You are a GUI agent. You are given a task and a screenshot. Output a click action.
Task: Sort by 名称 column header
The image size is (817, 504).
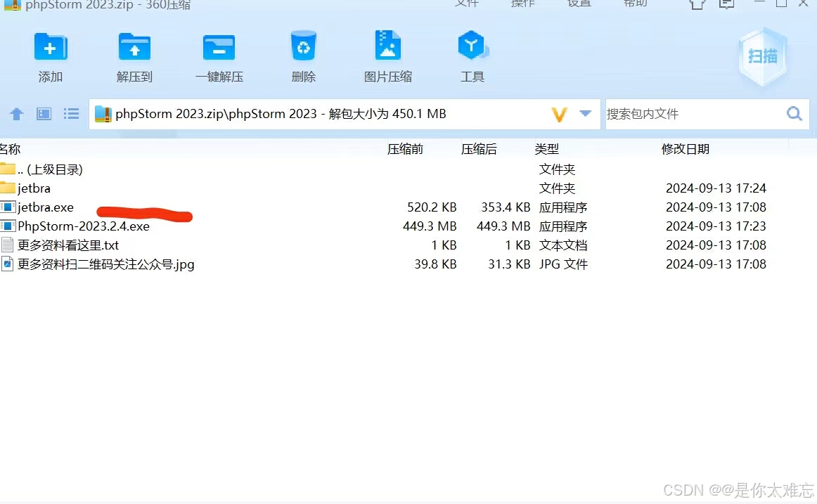[10, 149]
